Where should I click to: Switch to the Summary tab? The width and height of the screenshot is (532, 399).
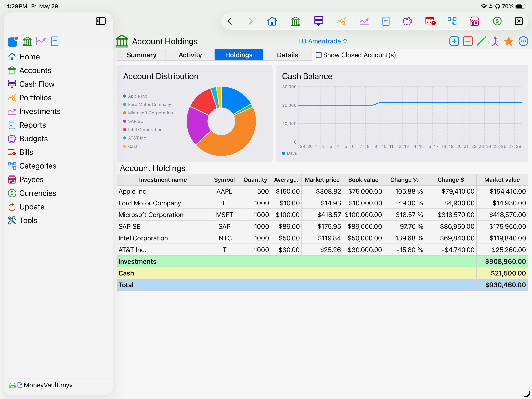tap(141, 55)
